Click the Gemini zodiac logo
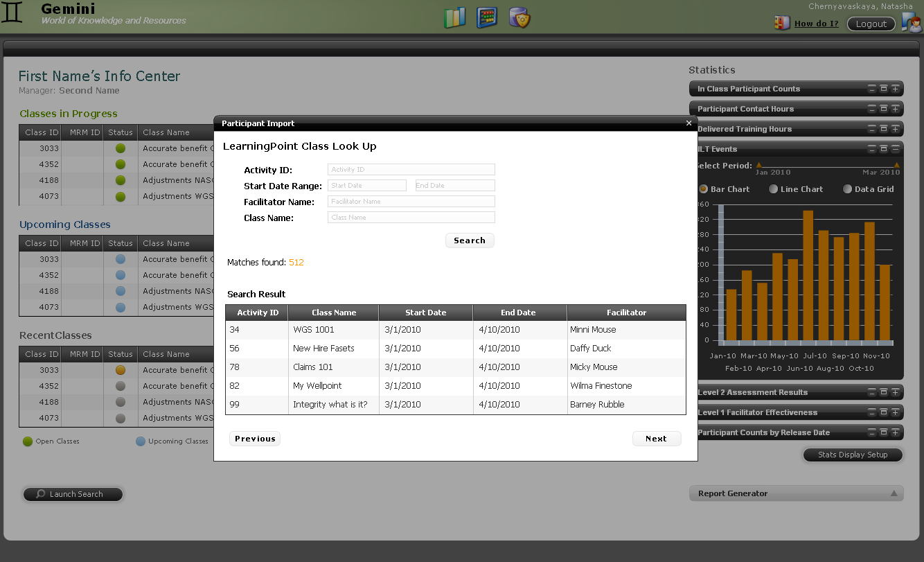The image size is (924, 562). pos(12,14)
